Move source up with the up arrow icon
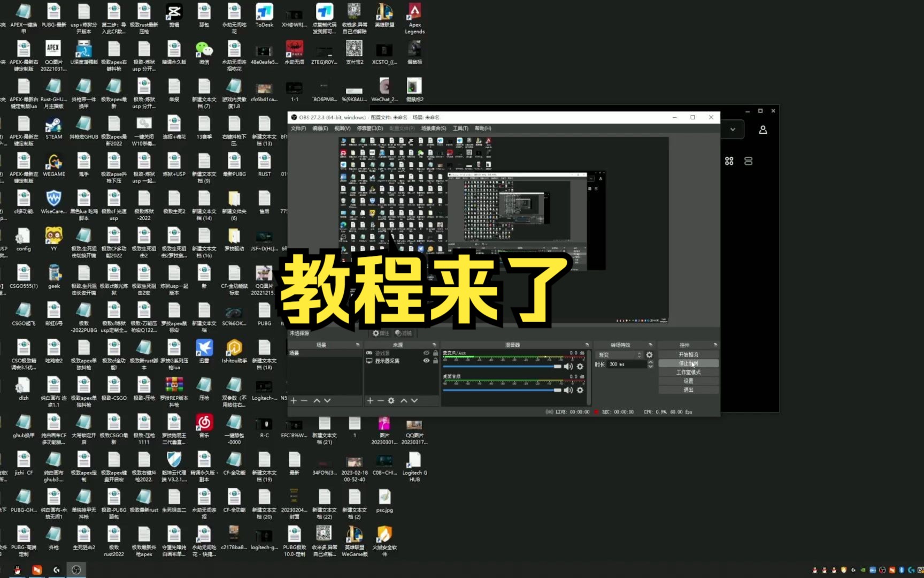924x578 pixels. point(404,400)
